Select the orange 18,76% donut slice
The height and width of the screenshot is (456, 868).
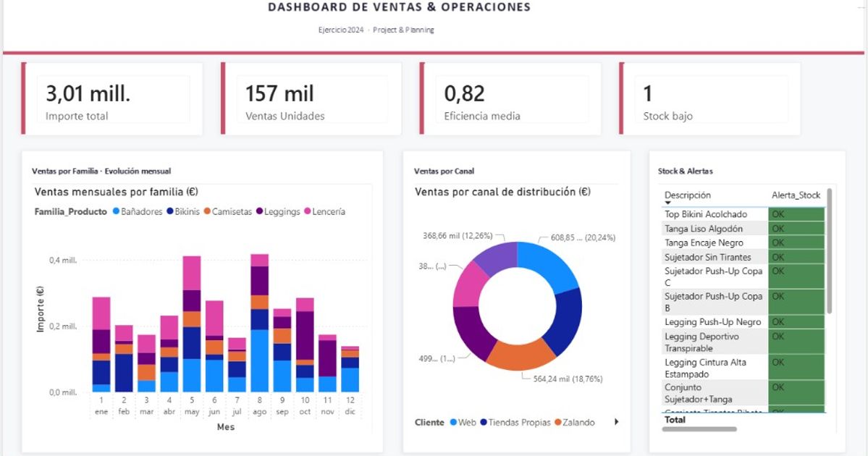pyautogui.click(x=520, y=356)
